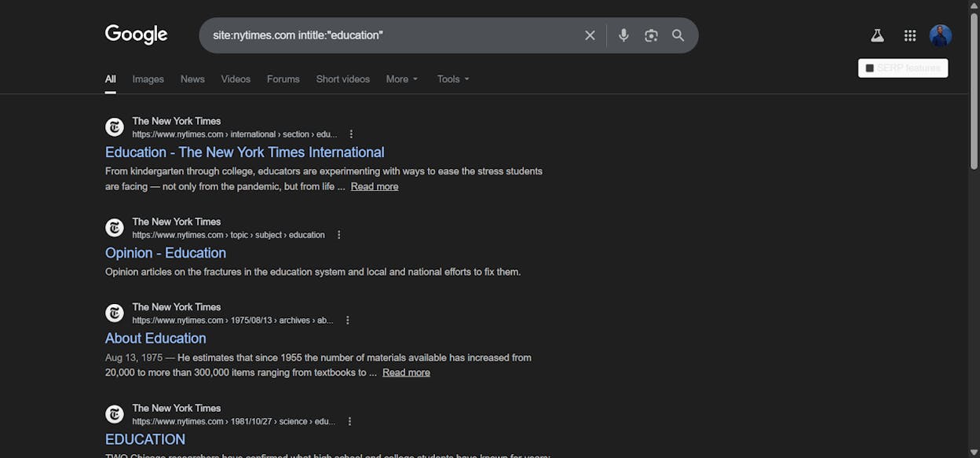Expand the Tools dropdown
The image size is (980, 458).
pyautogui.click(x=453, y=79)
